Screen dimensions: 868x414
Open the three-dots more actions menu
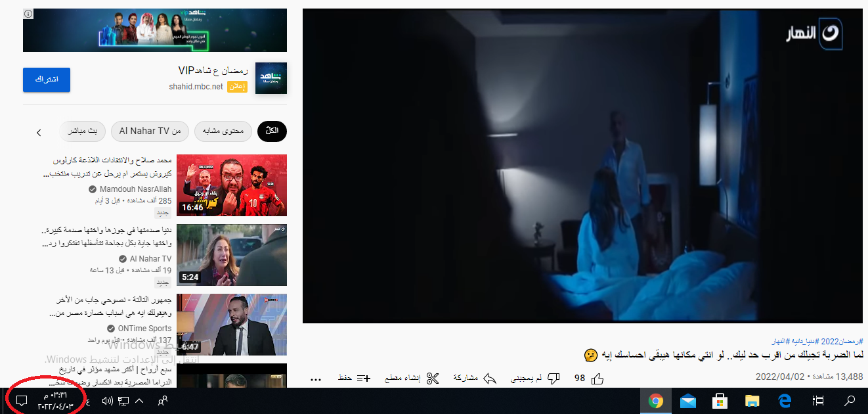315,379
